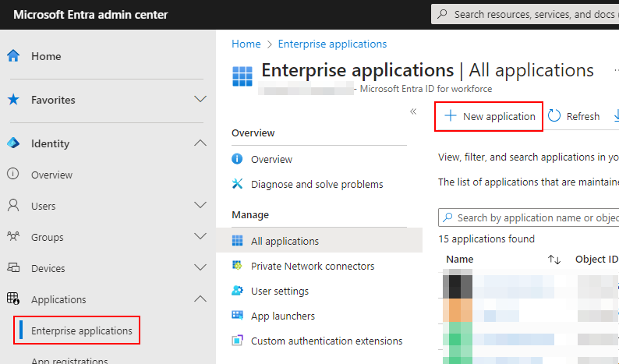Screen dimensions: 619x364
Task: Click the Applications grid icon in sidebar
Action: 13,299
